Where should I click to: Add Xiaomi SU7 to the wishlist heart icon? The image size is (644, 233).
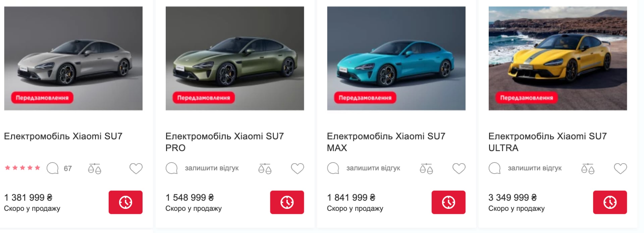pyautogui.click(x=136, y=169)
